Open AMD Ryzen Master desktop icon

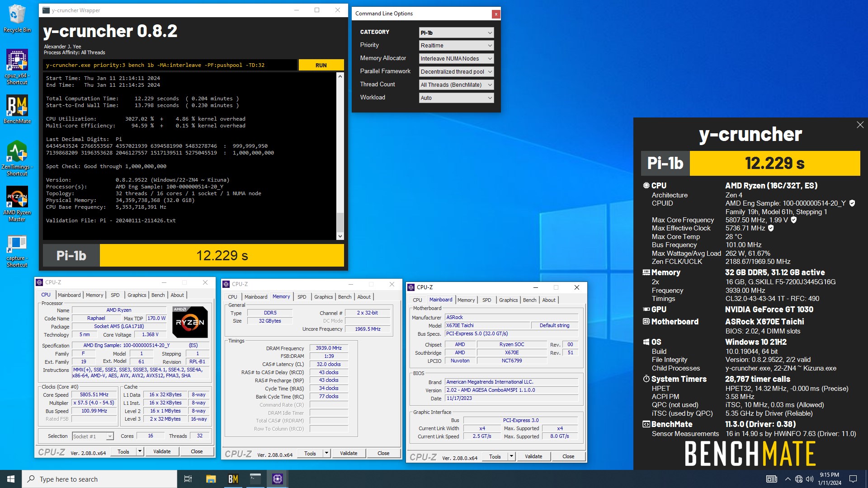click(x=17, y=204)
